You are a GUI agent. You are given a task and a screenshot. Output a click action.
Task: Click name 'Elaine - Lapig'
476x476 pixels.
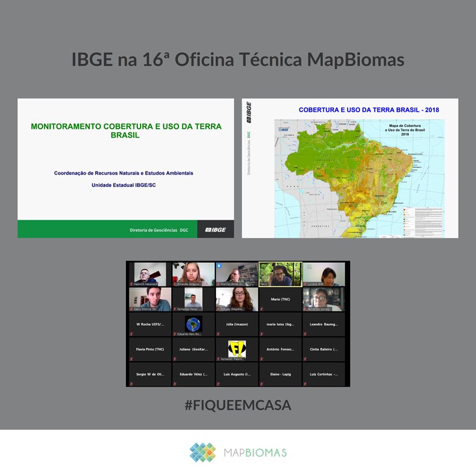[281, 374]
